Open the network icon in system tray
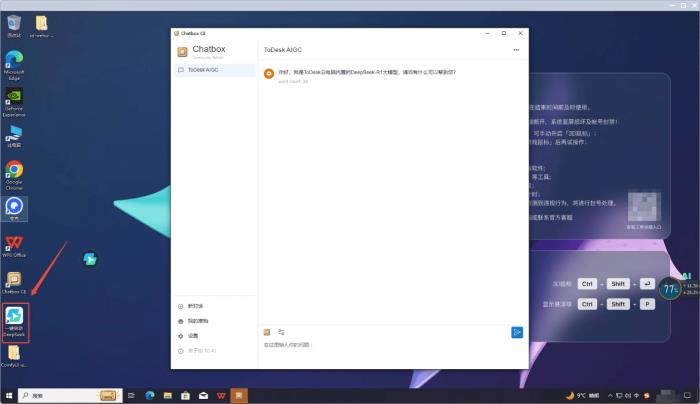Screen dimensions: 700x404 [x=619, y=396]
